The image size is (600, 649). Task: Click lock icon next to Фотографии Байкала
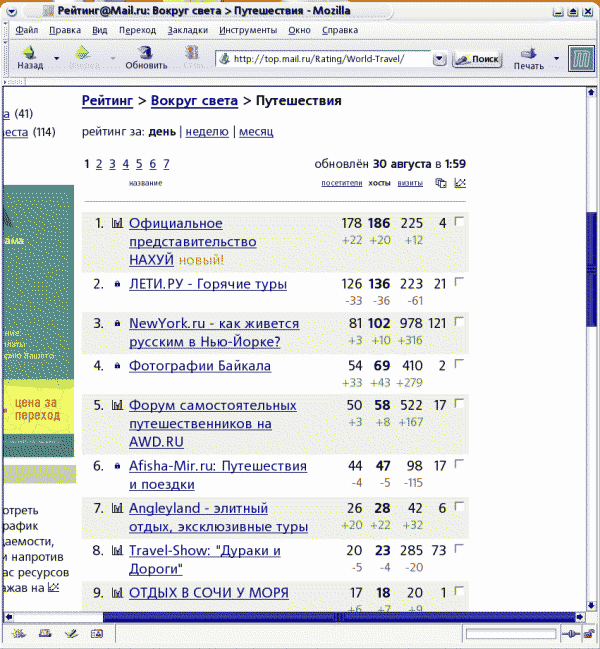click(x=118, y=365)
